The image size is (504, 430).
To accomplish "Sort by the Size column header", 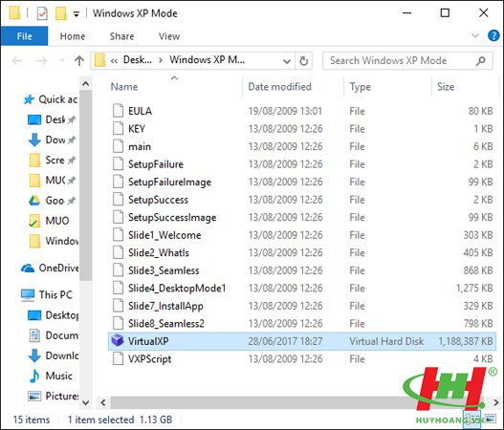I will pos(446,87).
